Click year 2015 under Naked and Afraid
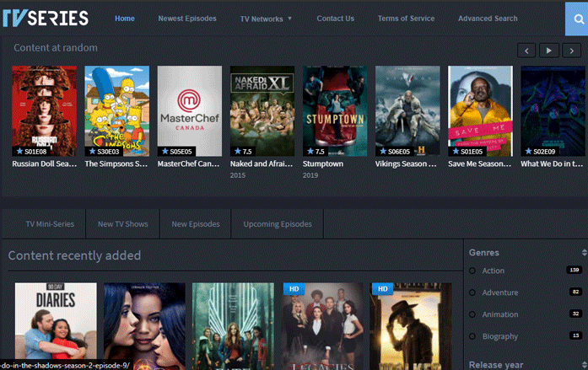588x370 pixels. 238,175
